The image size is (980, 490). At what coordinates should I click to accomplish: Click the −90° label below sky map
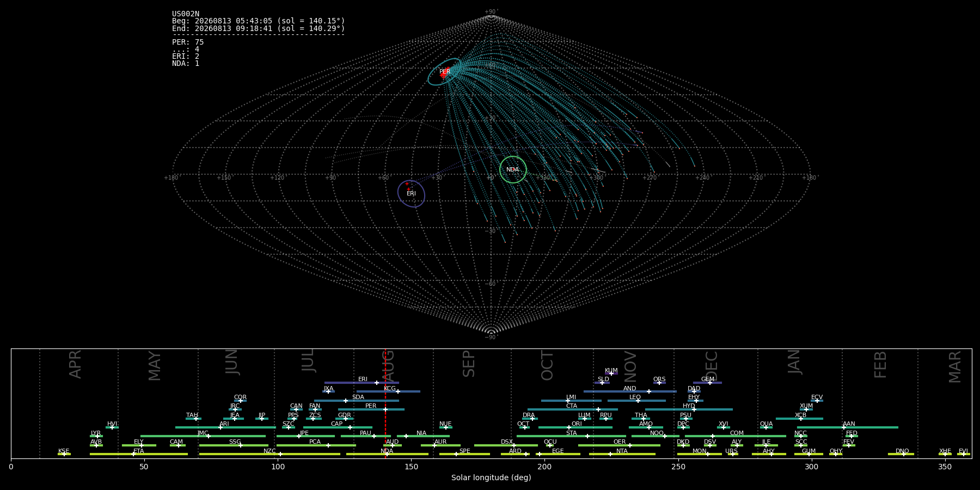(x=491, y=337)
